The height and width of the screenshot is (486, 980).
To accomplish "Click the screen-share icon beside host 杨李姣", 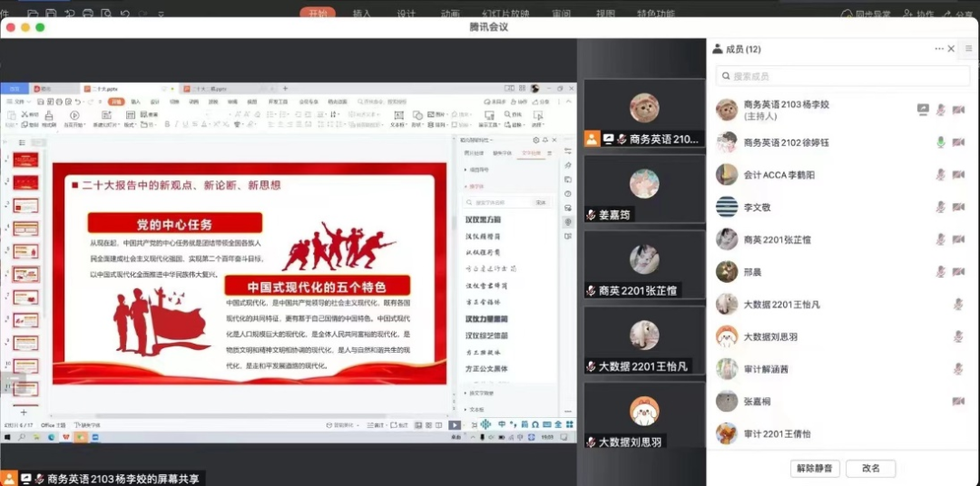I will point(923,110).
